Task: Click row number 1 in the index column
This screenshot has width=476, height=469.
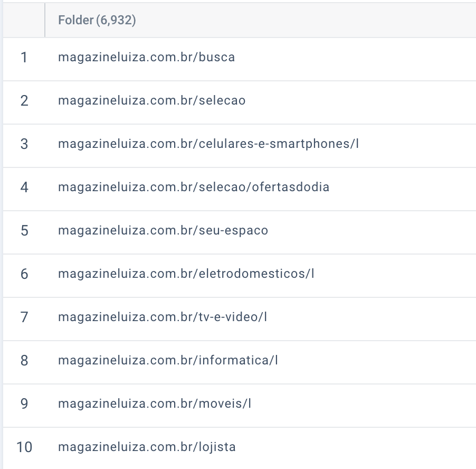Action: [24, 58]
